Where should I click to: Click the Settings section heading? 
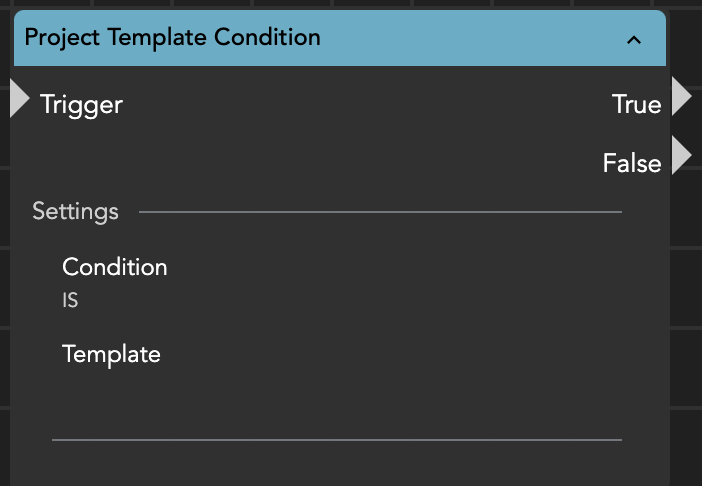(75, 211)
